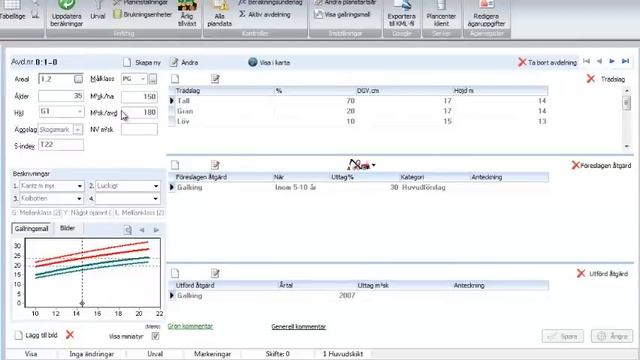Select the Aktiv avdelning sum tool
Screen dimensions: 640x360
(265, 14)
